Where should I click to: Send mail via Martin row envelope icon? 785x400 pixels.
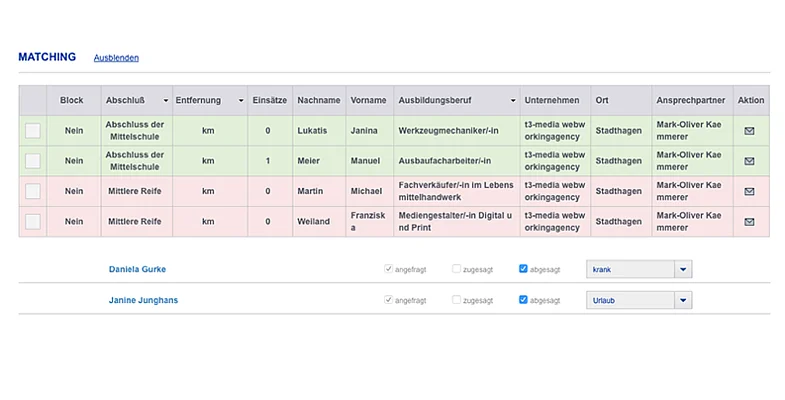750,191
